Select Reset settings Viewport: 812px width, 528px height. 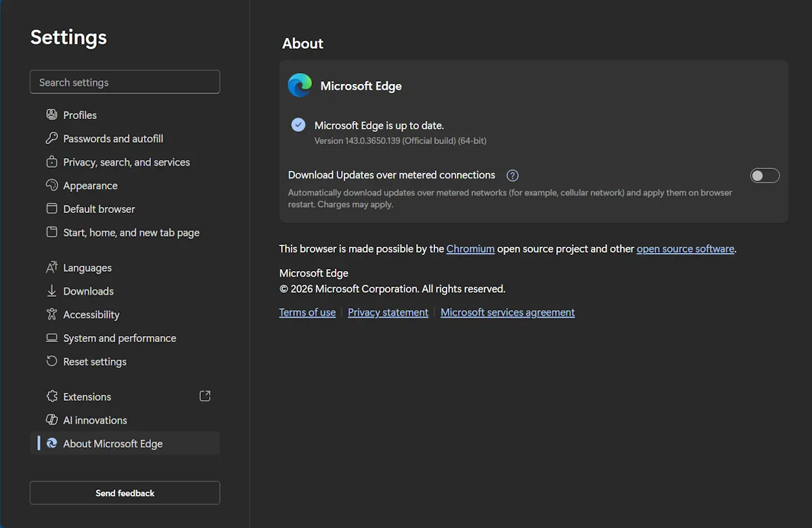point(125,362)
